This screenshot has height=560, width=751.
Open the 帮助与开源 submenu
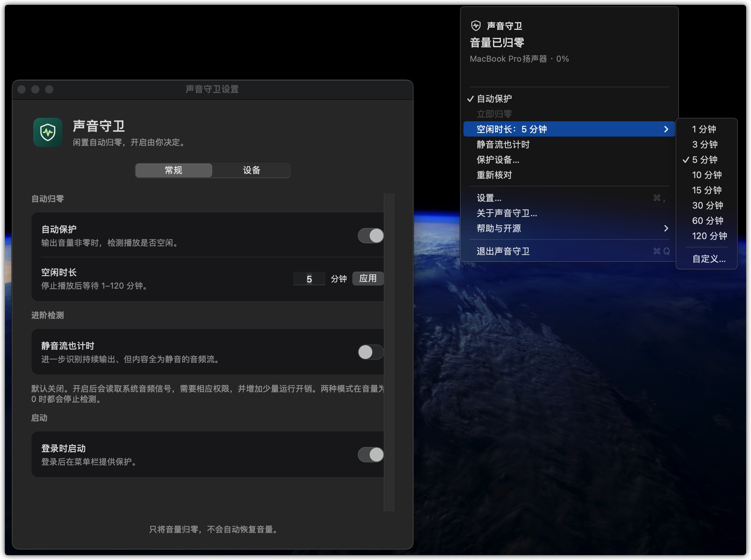point(569,228)
